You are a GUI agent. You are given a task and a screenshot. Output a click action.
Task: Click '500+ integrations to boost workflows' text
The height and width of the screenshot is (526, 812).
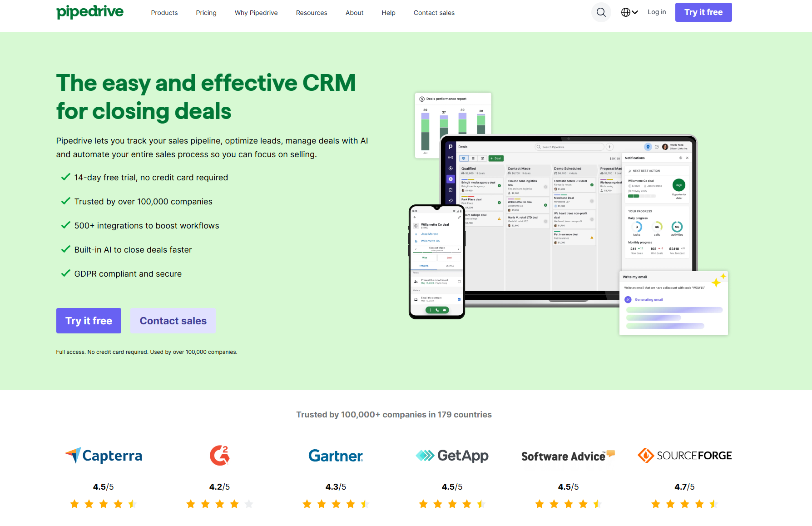147,226
